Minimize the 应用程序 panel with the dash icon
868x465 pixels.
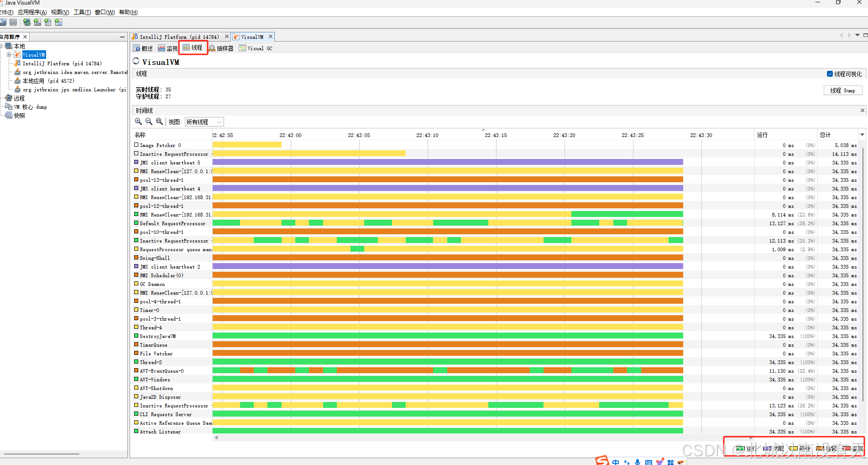pos(122,37)
